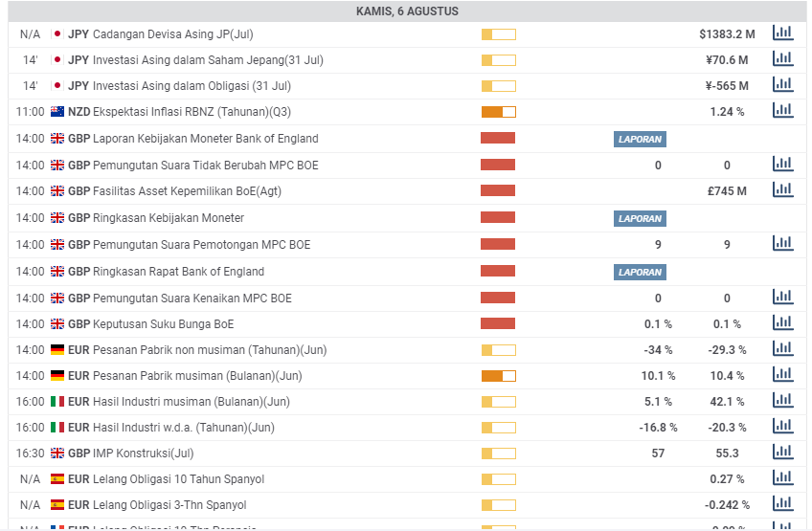The image size is (812, 531).
Task: Click the Kamis, 6 Agustus date header
Action: (406, 11)
